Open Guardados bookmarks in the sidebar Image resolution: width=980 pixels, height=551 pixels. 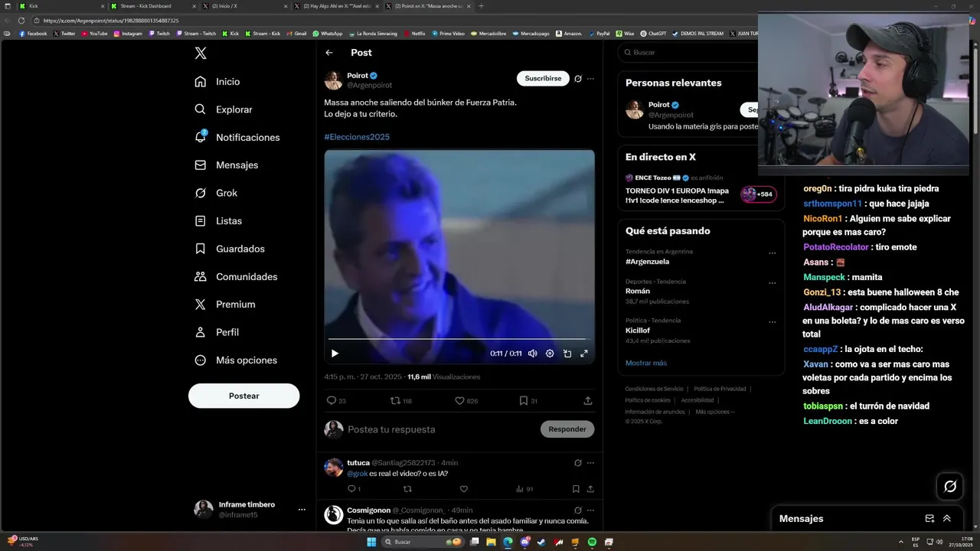[229, 249]
